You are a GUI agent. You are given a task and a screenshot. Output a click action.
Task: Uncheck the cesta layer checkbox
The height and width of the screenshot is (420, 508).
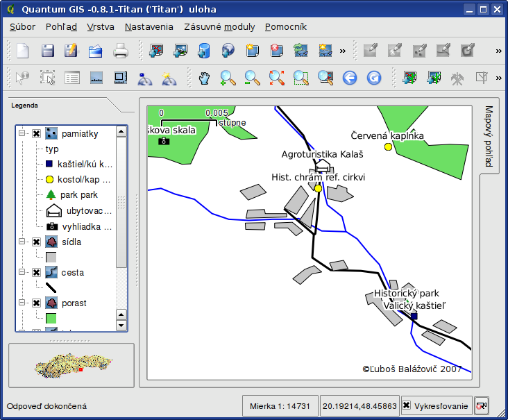36,272
